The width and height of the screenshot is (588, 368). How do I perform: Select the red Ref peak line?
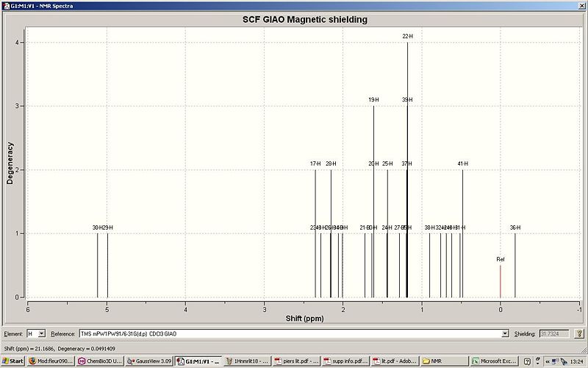(x=501, y=281)
